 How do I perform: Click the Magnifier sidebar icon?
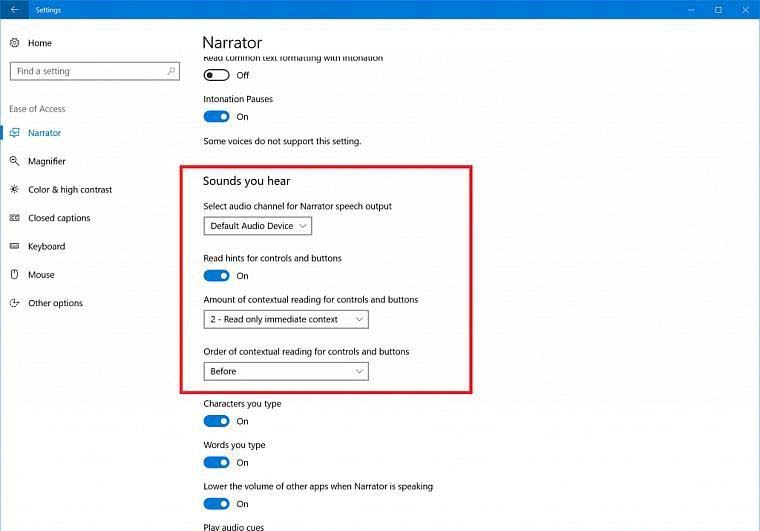pyautogui.click(x=15, y=161)
